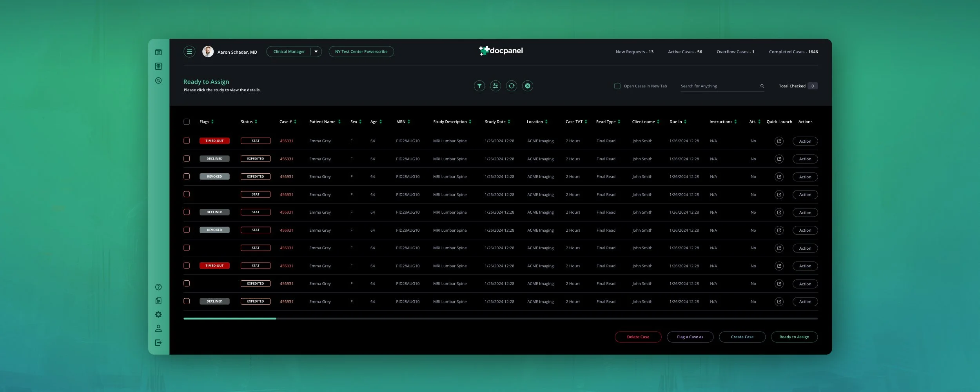Click the red Delete Case button

(638, 337)
